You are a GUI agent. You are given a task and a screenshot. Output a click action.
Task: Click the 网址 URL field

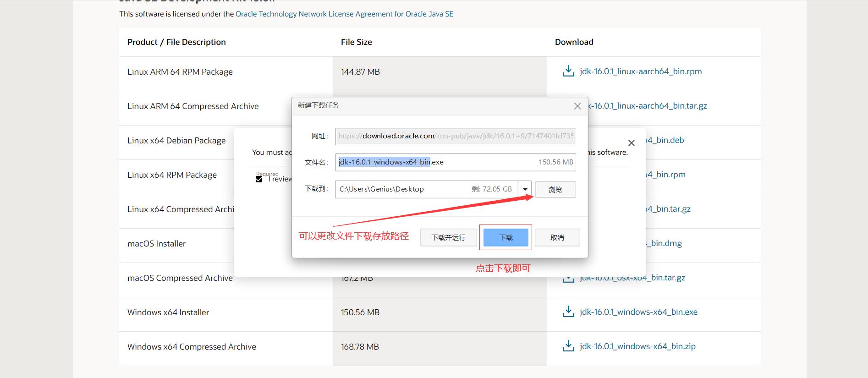(x=456, y=136)
